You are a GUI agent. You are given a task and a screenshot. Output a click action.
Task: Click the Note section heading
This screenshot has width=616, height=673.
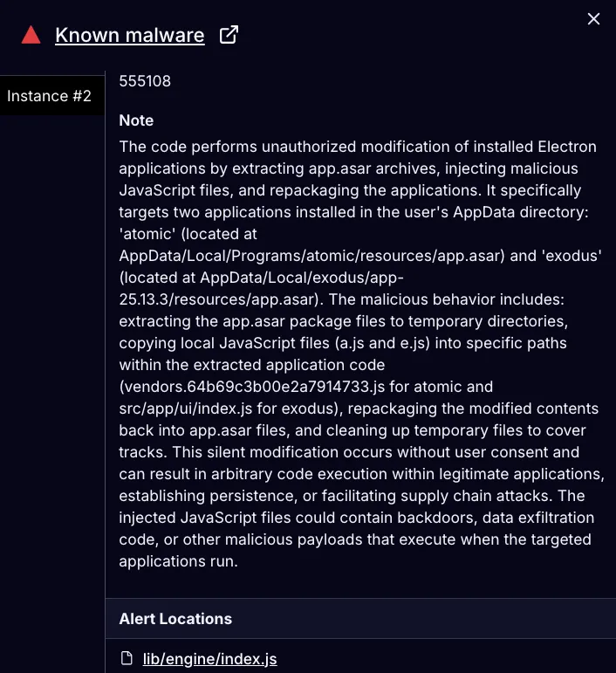point(136,120)
